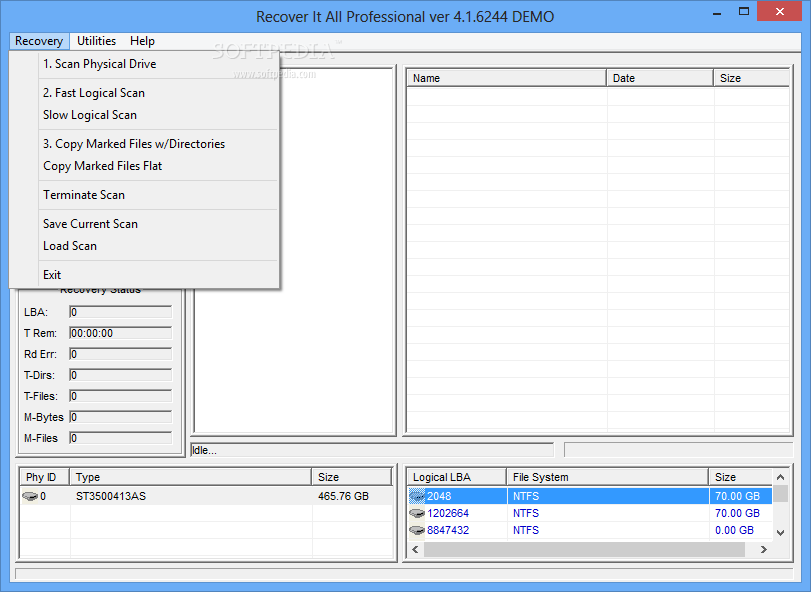
Task: Select Slow Logical Scan
Action: pos(159,115)
